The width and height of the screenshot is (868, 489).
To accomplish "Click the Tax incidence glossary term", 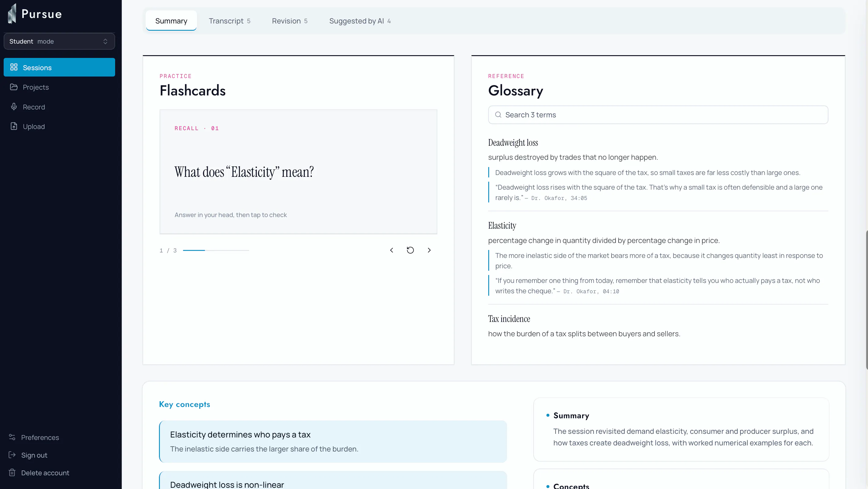I will pos(509,319).
